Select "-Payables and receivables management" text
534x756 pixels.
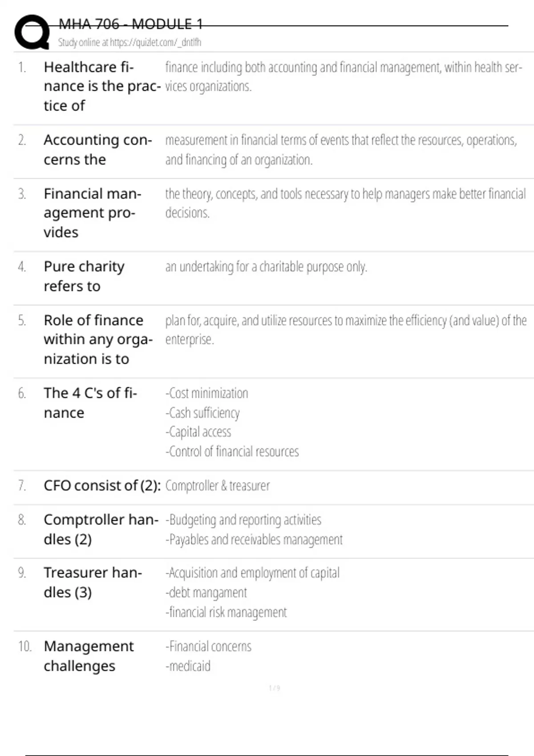[254, 539]
